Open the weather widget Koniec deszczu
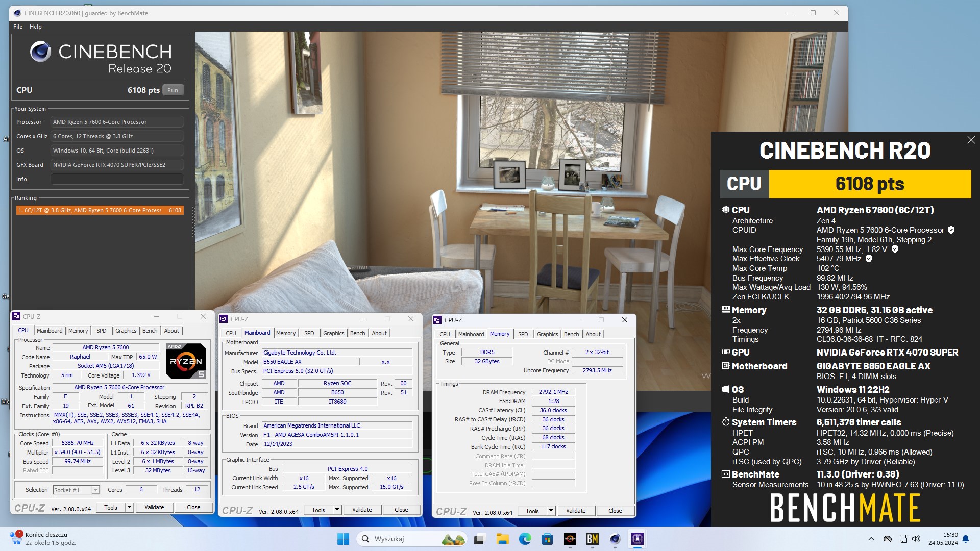 pos(42,539)
